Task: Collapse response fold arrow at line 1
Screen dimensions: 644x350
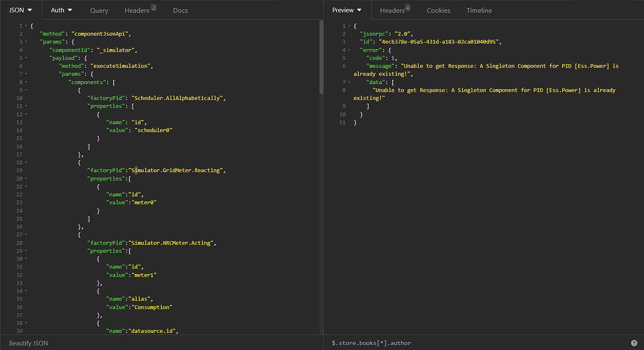Action: click(349, 26)
